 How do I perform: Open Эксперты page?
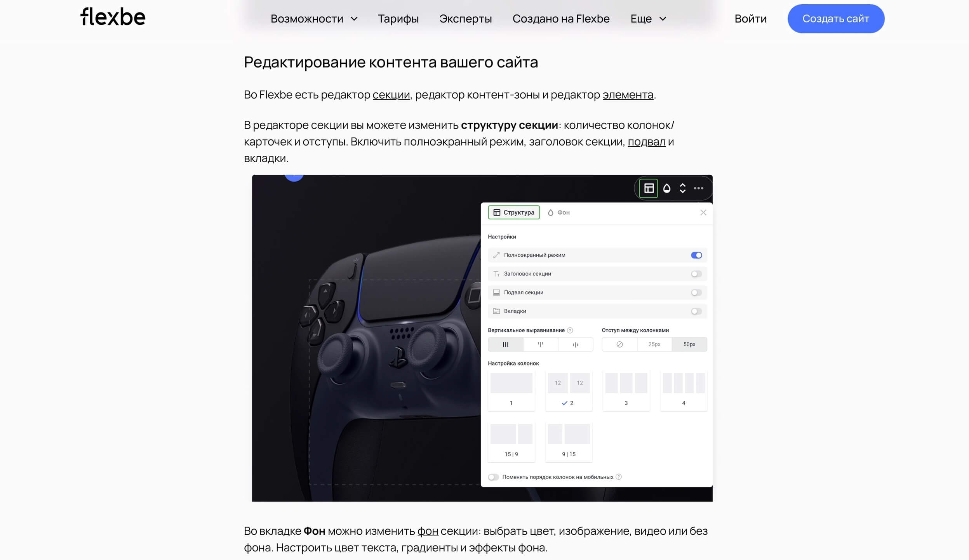point(465,19)
